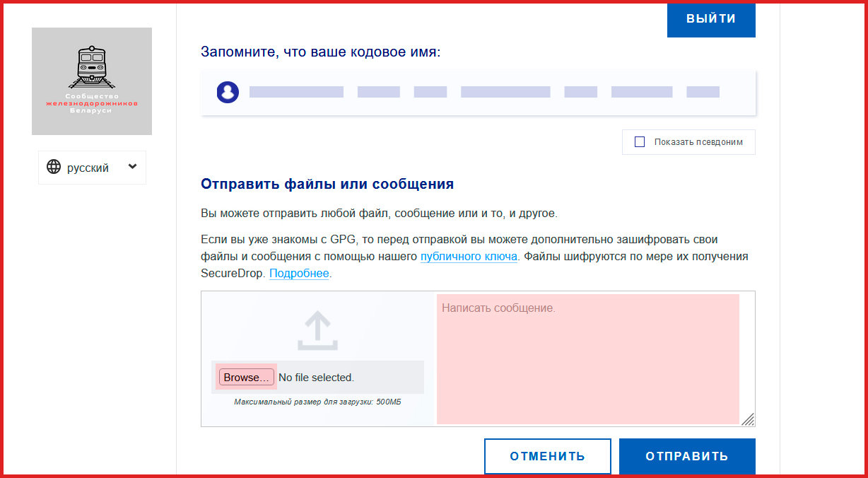868x478 pixels.
Task: Follow the Подробнее link
Action: (x=299, y=274)
